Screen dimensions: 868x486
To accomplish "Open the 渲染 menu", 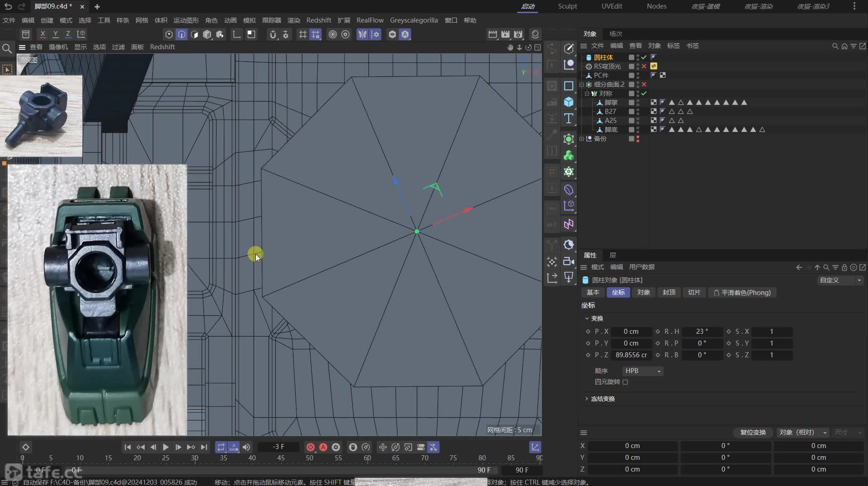I will (x=293, y=20).
